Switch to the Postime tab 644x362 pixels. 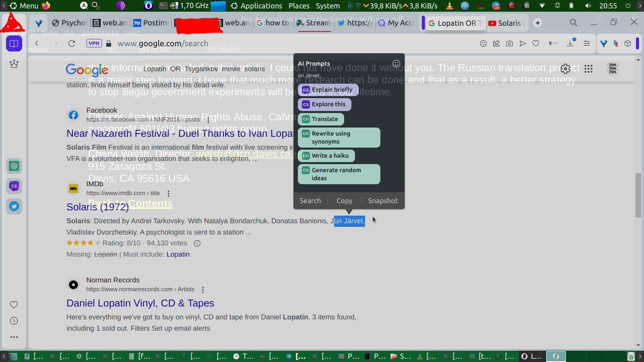click(151, 23)
